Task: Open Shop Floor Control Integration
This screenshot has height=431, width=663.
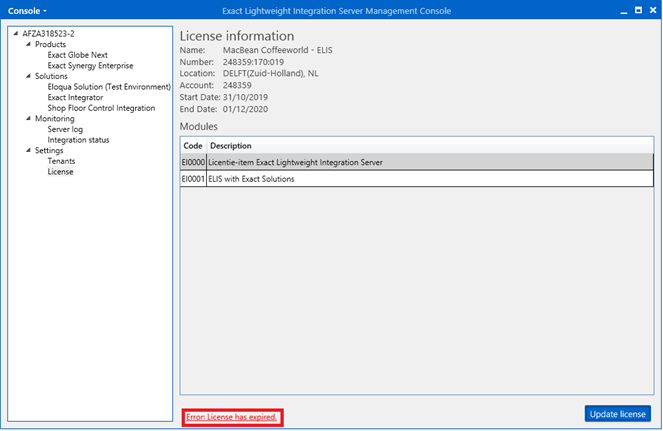Action: point(101,108)
